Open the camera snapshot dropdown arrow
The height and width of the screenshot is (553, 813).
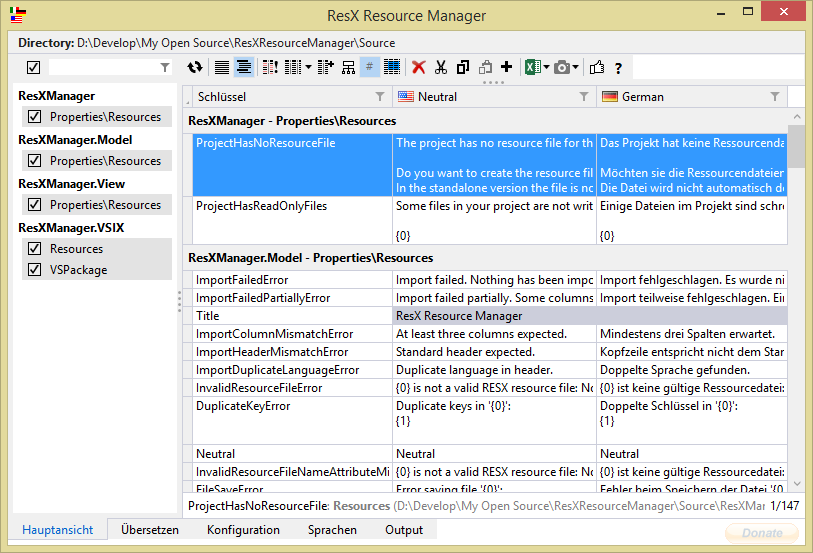click(576, 67)
